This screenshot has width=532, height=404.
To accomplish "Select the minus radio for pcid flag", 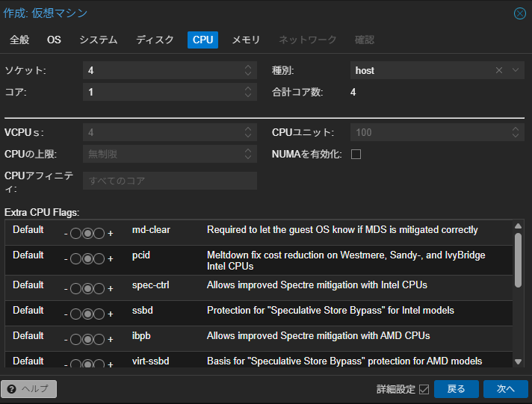I will pos(75,259).
